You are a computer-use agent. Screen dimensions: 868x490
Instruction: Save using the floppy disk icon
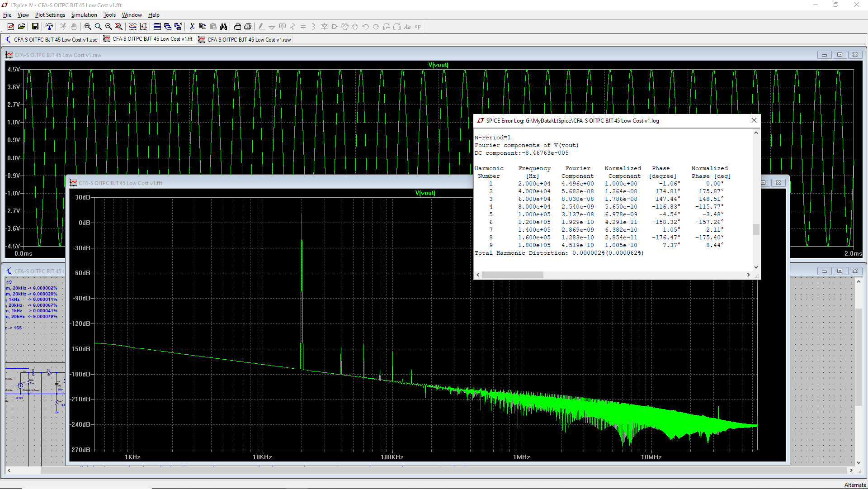click(35, 27)
